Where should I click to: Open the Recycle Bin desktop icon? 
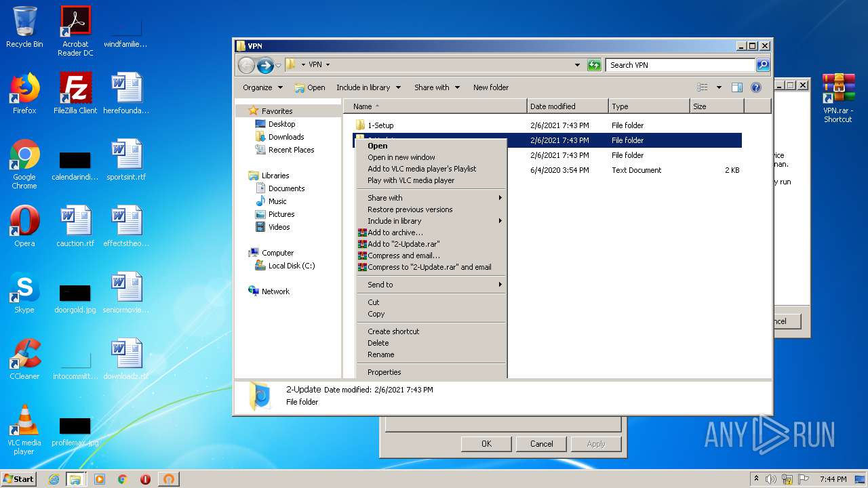click(24, 28)
